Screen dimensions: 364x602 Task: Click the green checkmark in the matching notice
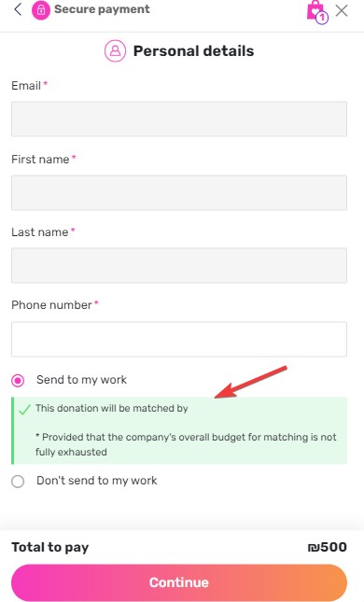tap(24, 410)
